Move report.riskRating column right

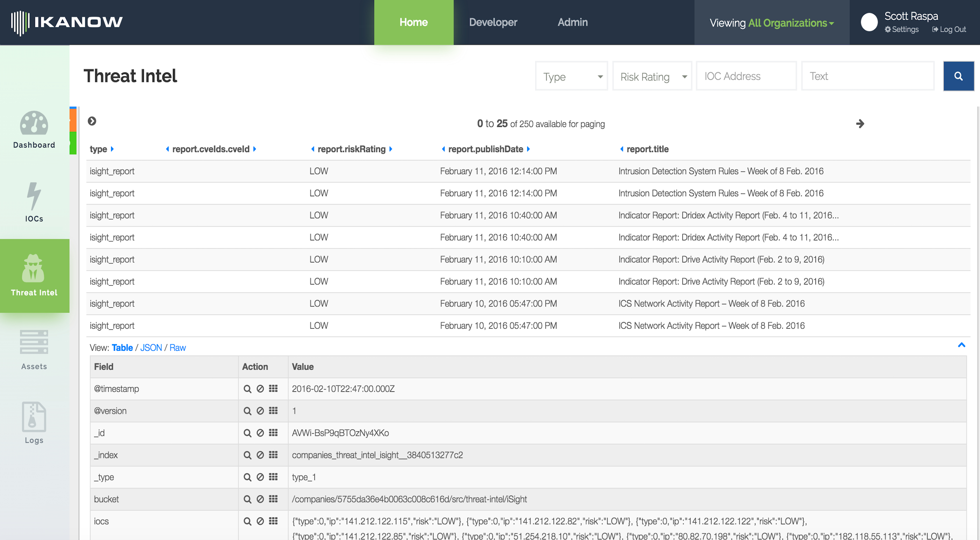coord(391,149)
